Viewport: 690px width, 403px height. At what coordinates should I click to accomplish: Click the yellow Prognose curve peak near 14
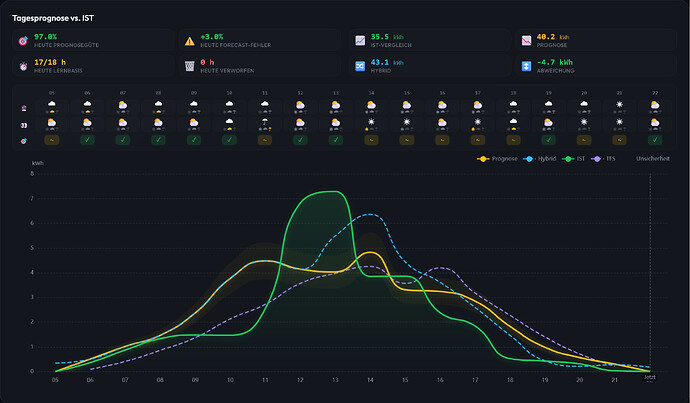click(x=371, y=252)
